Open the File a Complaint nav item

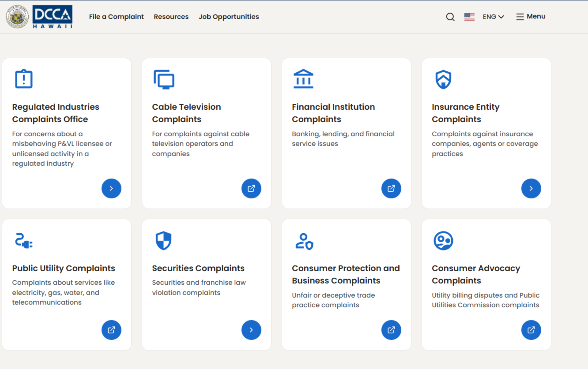pyautogui.click(x=116, y=17)
